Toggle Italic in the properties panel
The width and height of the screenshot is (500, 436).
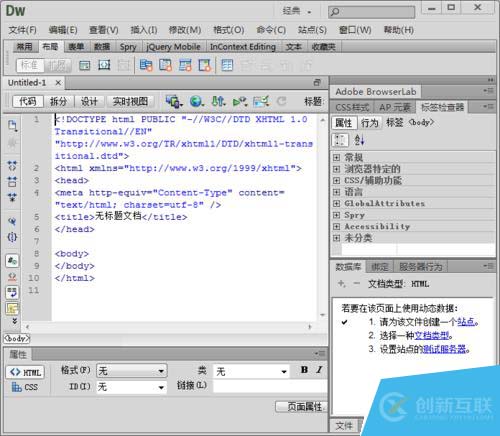coord(319,370)
